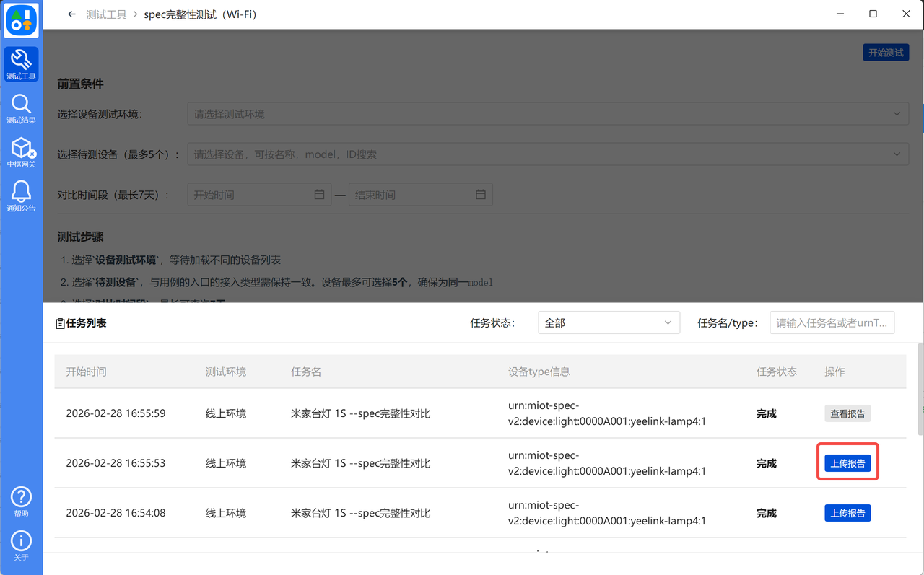The image size is (924, 575).
Task: Click 线上环境 in the 16:54:08 row
Action: 226,513
